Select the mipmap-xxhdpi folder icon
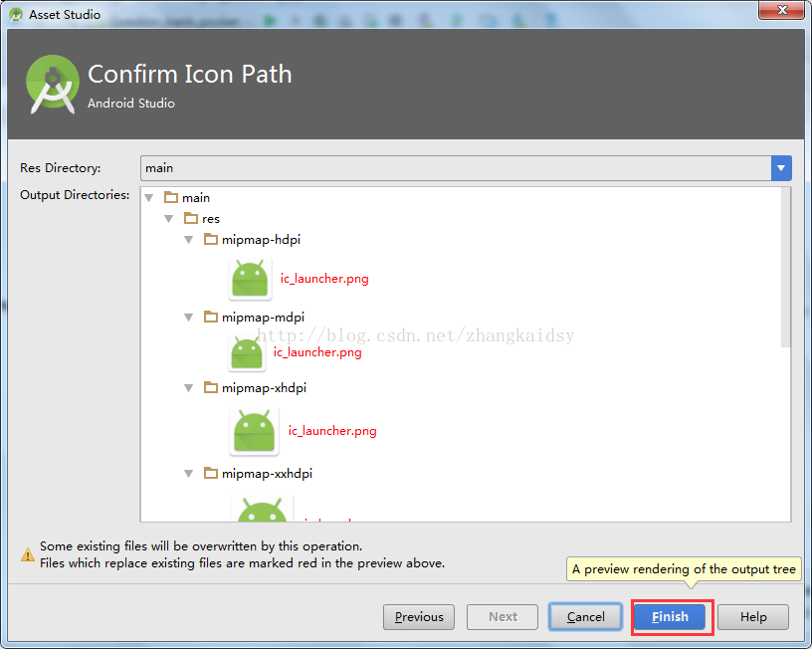Viewport: 812px width, 649px height. click(211, 473)
